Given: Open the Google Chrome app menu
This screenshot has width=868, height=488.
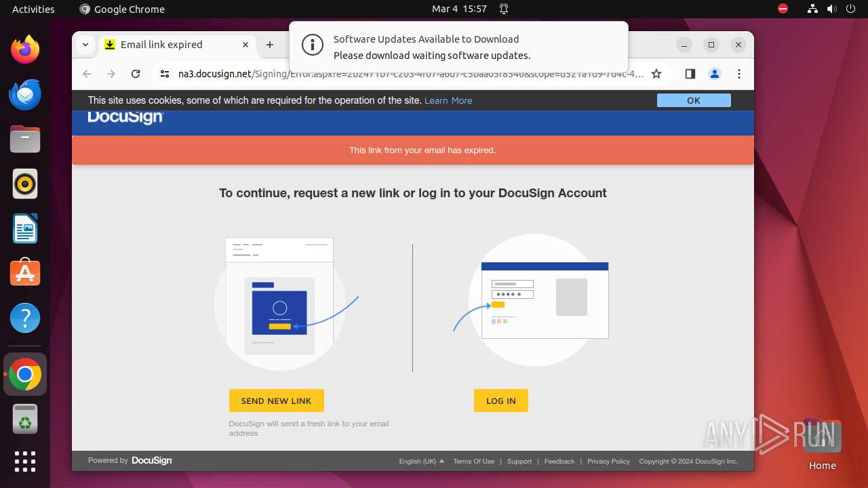Looking at the screenshot, I should [122, 9].
